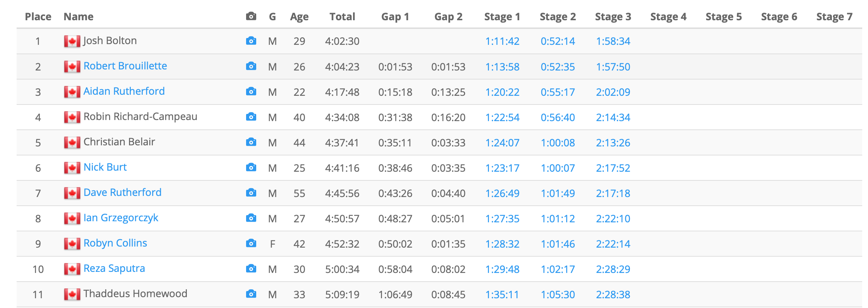Open Josh Bolton's photo camera icon
868x308 pixels.
click(x=251, y=41)
